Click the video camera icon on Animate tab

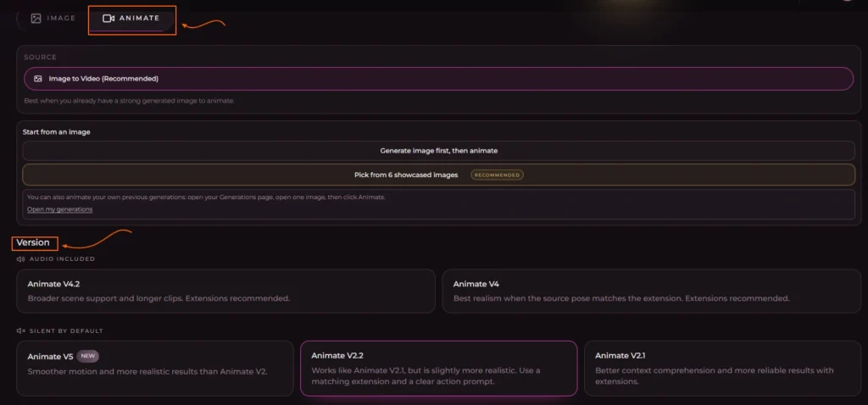point(108,19)
